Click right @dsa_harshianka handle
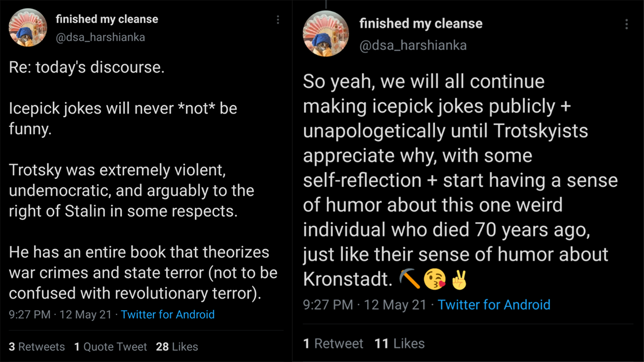The height and width of the screenshot is (362, 644). pos(413,45)
